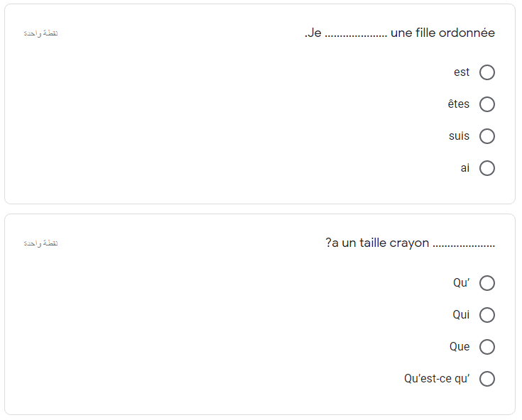Click the question '... a un taille crayon?'
The image size is (522, 420).
click(x=410, y=243)
